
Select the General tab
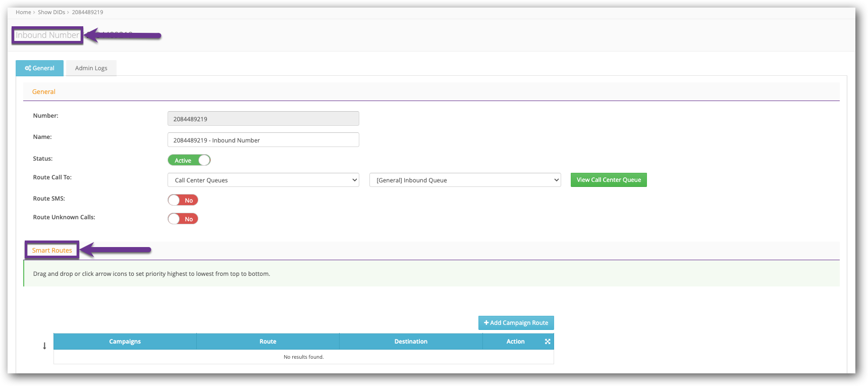39,68
